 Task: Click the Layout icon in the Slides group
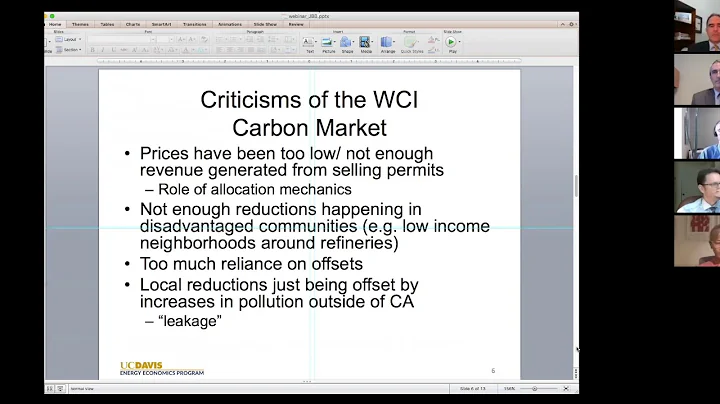click(59, 39)
